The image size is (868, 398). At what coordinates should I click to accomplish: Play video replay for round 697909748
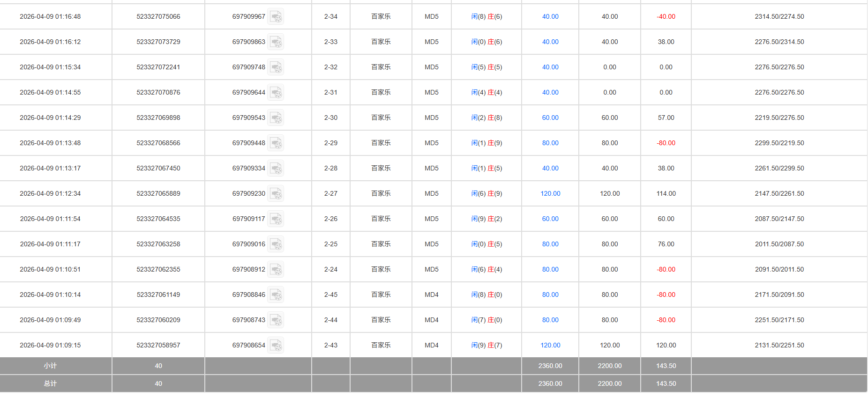click(x=276, y=67)
